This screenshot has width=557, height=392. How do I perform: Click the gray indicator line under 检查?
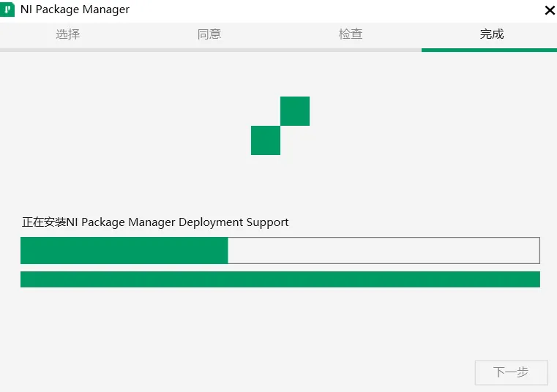351,50
